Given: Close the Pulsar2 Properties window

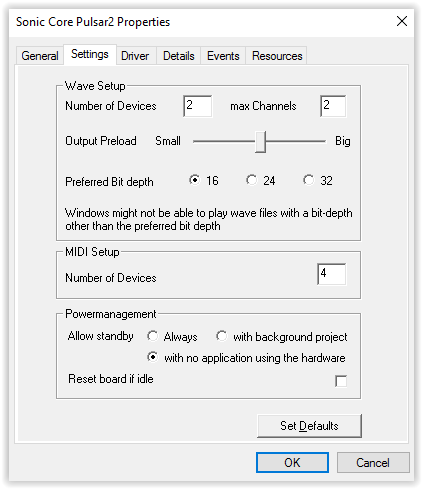Looking at the screenshot, I should (x=402, y=21).
